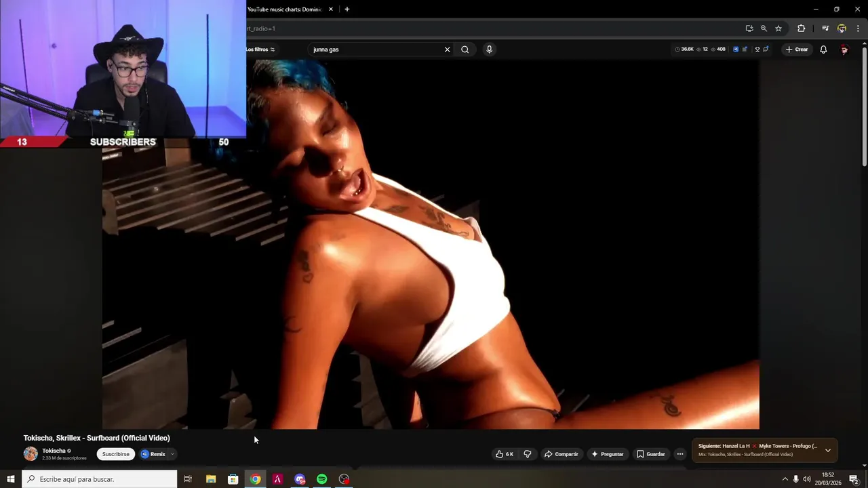Click the trophy icon in extension bar
Viewport: 868px width, 488px height.
pos(757,49)
